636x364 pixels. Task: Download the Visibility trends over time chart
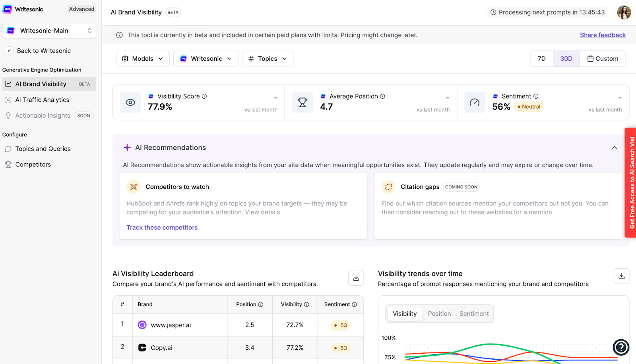[622, 276]
